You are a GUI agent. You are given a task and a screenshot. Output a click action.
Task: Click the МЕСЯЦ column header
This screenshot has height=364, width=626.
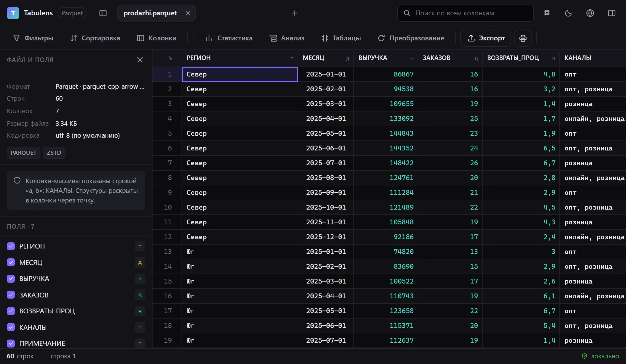point(326,58)
